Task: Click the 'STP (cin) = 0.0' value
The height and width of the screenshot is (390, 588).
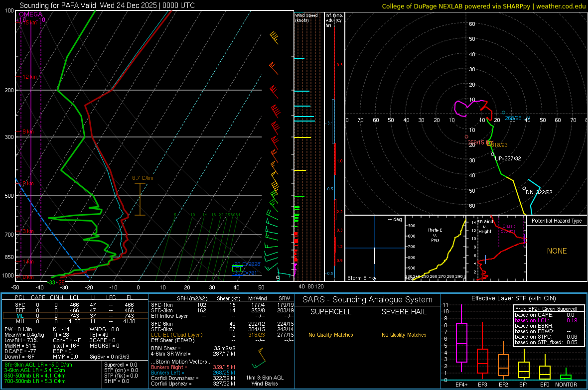Action: pyautogui.click(x=121, y=370)
